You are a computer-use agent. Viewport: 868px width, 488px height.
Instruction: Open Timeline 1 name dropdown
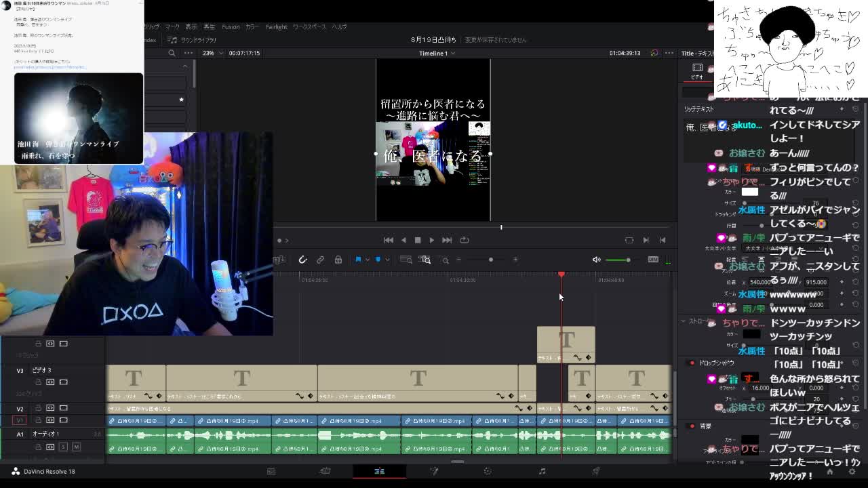(437, 53)
